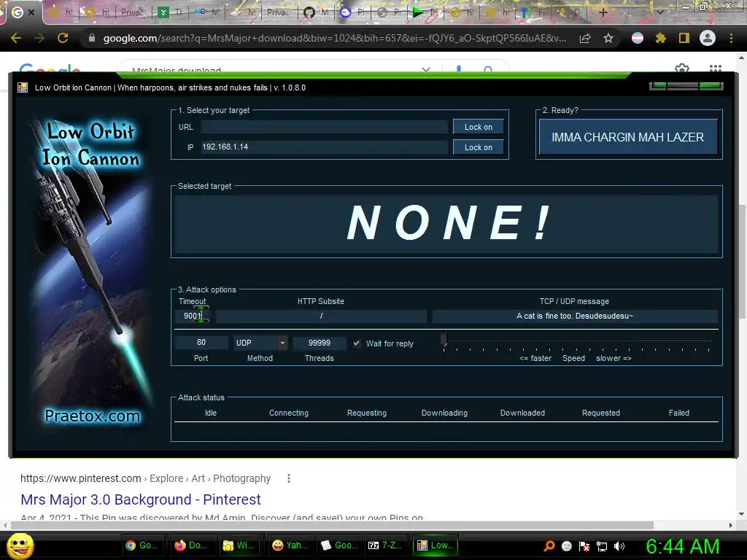Click the Idle status column header

(x=211, y=413)
